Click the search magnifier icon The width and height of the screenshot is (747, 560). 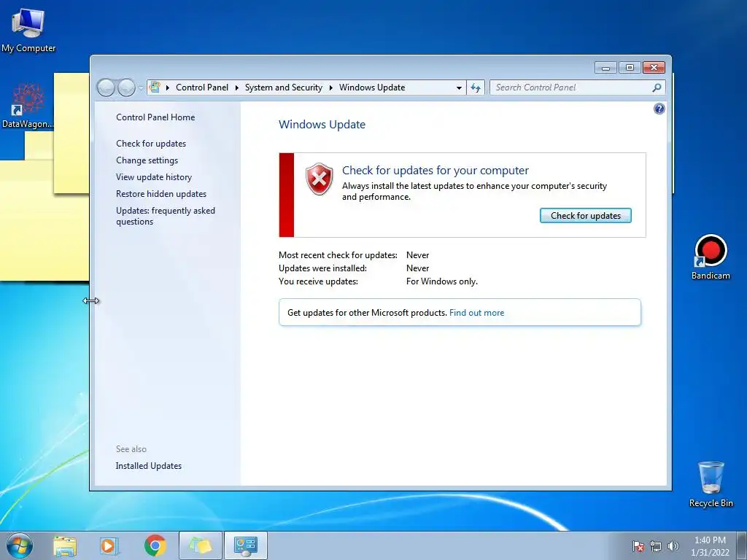tap(657, 87)
